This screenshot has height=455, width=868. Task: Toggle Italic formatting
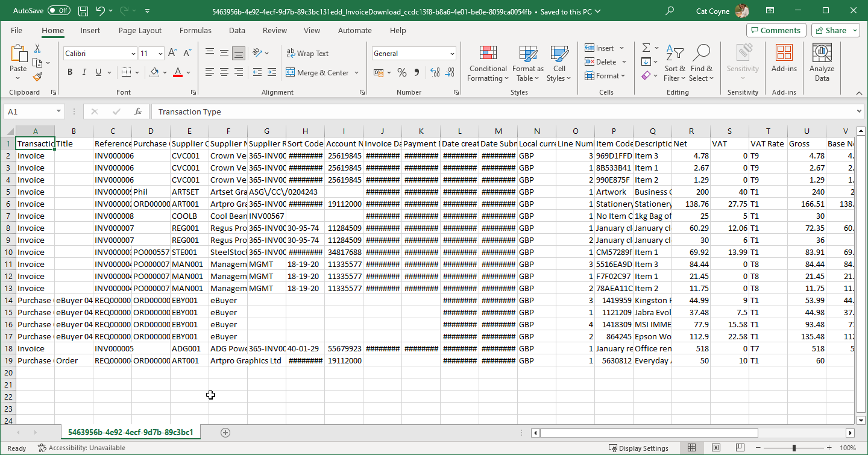click(x=84, y=72)
